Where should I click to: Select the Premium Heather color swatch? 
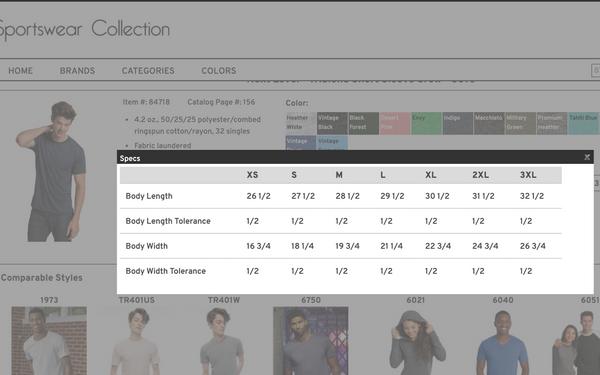tap(552, 123)
